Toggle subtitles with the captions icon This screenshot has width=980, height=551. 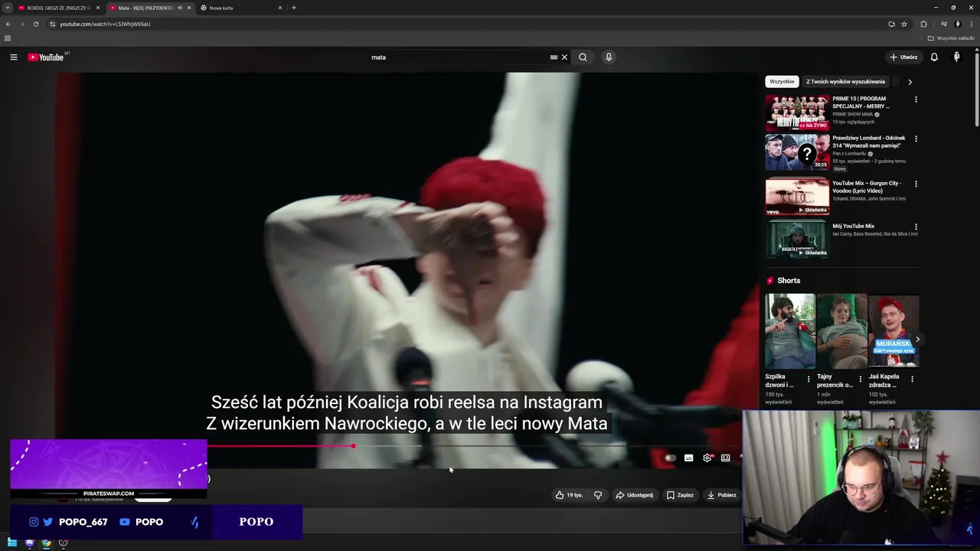click(688, 458)
